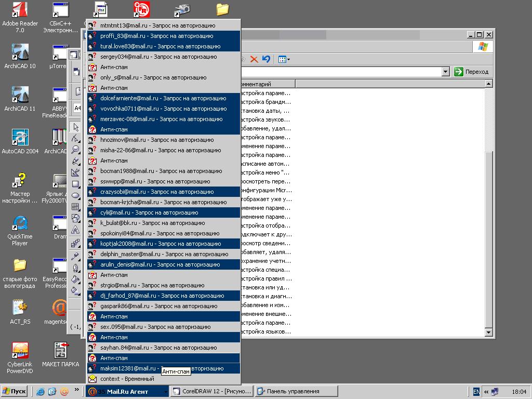This screenshot has width=532, height=399.
Task: Click the orange @ Mail.Ru quick launch icon
Action: [64, 392]
